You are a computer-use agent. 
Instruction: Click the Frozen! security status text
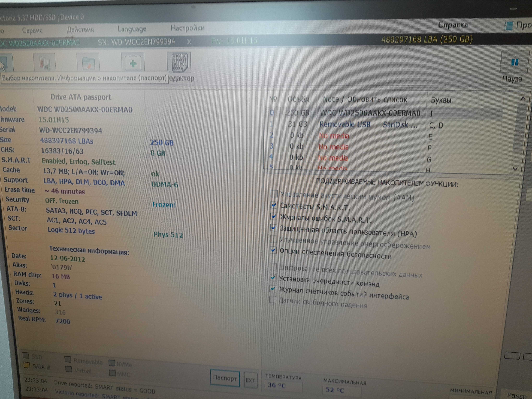click(164, 205)
